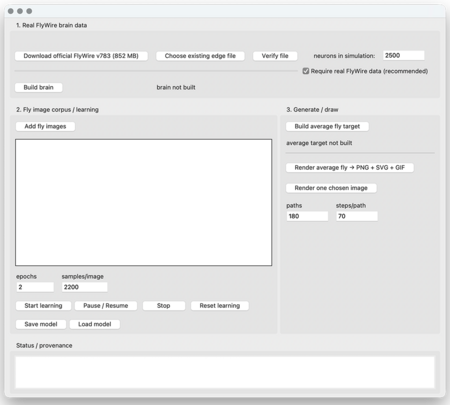This screenshot has width=450, height=405.
Task: Add fly images to corpus
Action: pyautogui.click(x=45, y=126)
